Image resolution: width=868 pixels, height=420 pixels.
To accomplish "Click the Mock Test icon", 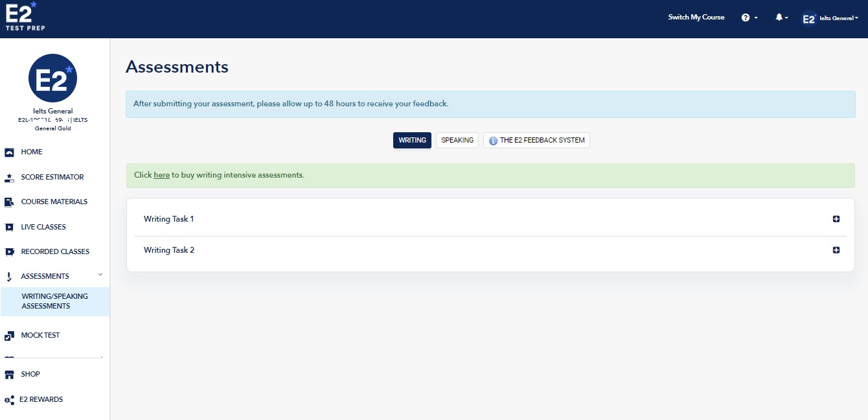I will pyautogui.click(x=9, y=336).
